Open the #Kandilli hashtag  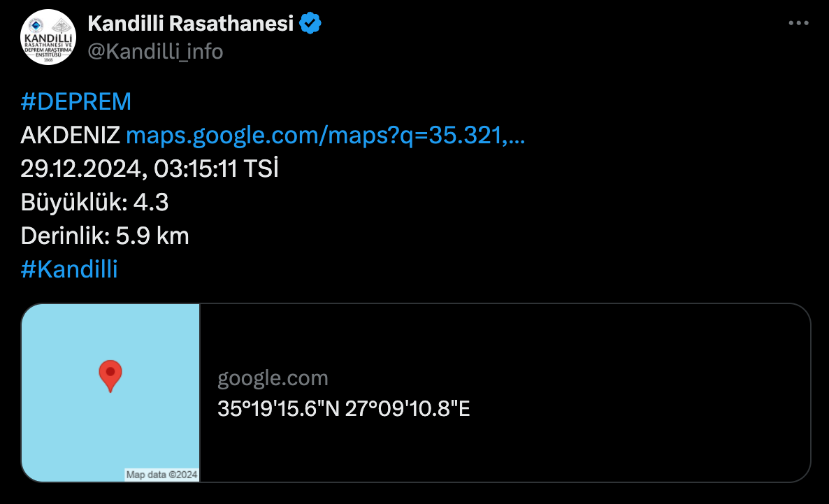69,270
